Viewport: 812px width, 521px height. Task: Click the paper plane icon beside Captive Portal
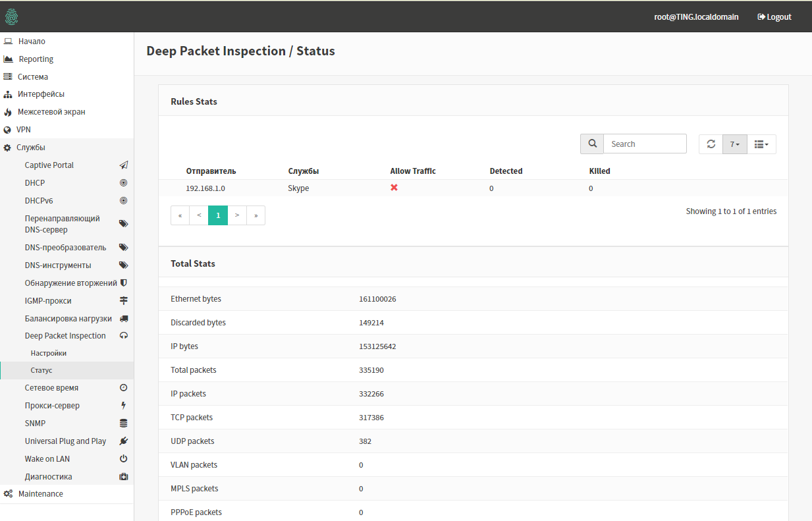[x=123, y=165]
